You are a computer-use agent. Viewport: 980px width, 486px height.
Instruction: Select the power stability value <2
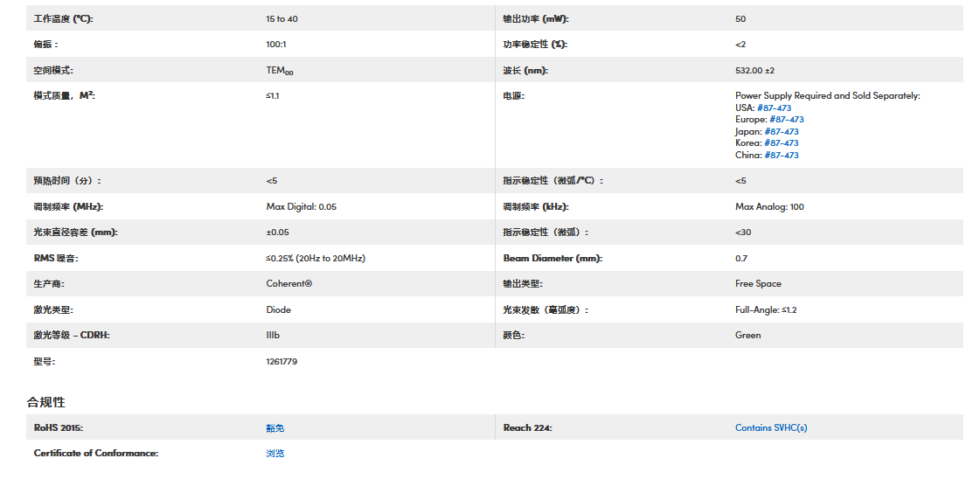click(740, 45)
